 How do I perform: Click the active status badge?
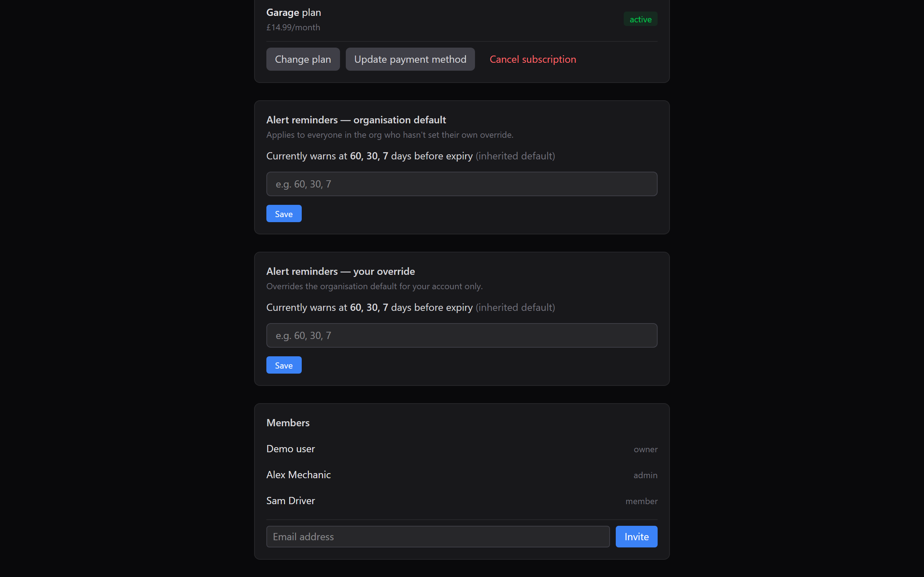[x=640, y=19]
